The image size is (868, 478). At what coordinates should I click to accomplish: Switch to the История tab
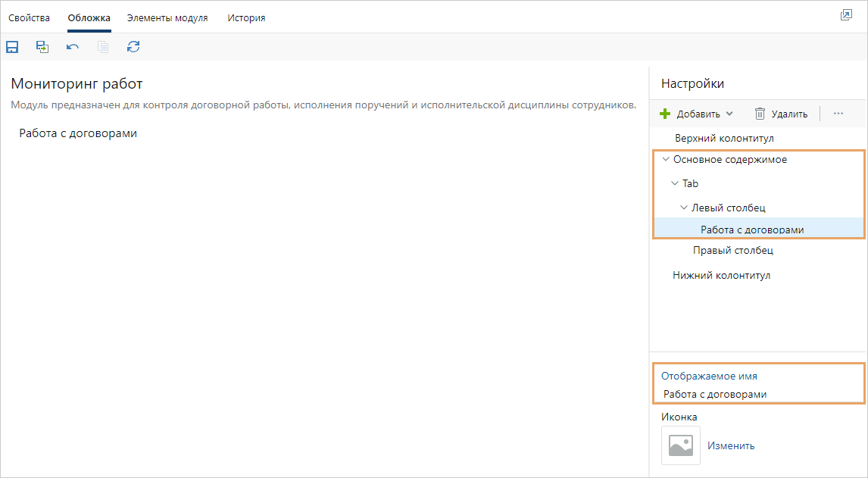(246, 17)
